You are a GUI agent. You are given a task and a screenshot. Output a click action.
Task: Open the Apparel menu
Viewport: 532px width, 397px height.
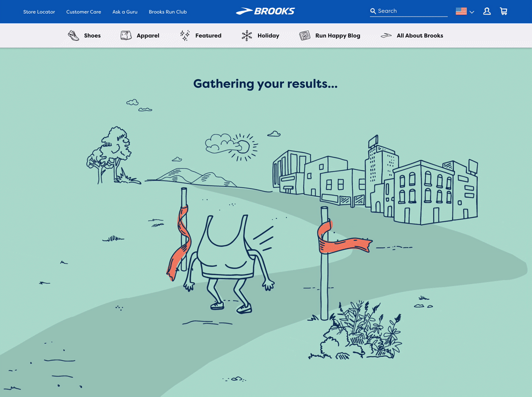(x=148, y=35)
